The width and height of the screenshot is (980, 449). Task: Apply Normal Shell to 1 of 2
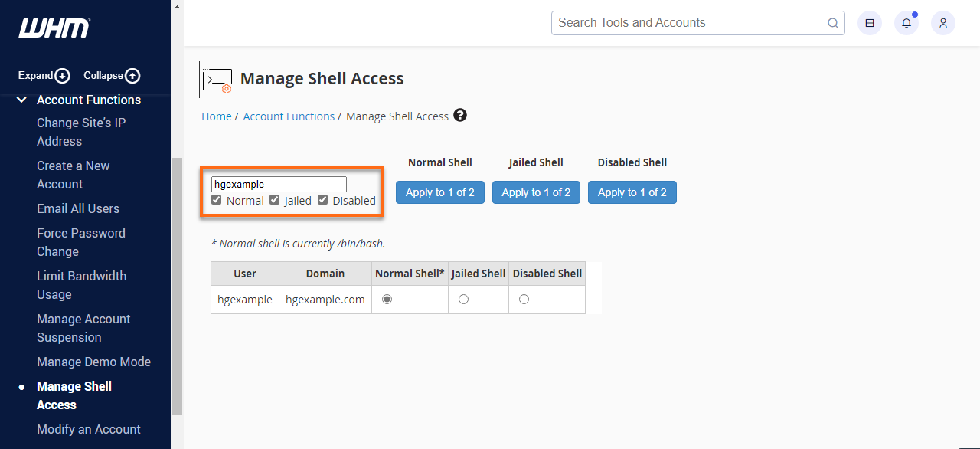pyautogui.click(x=439, y=192)
